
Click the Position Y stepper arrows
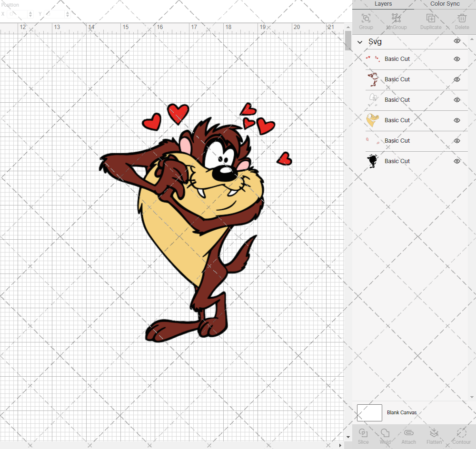tap(68, 14)
